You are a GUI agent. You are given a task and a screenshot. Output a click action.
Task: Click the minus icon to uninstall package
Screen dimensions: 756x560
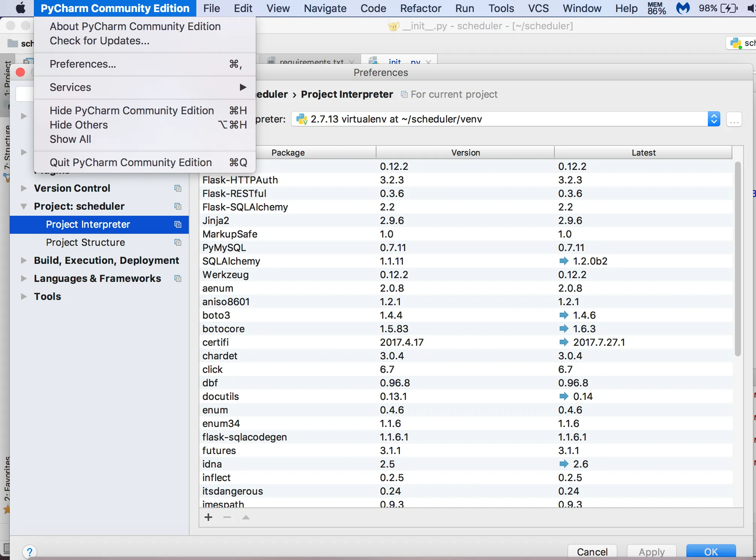(227, 518)
